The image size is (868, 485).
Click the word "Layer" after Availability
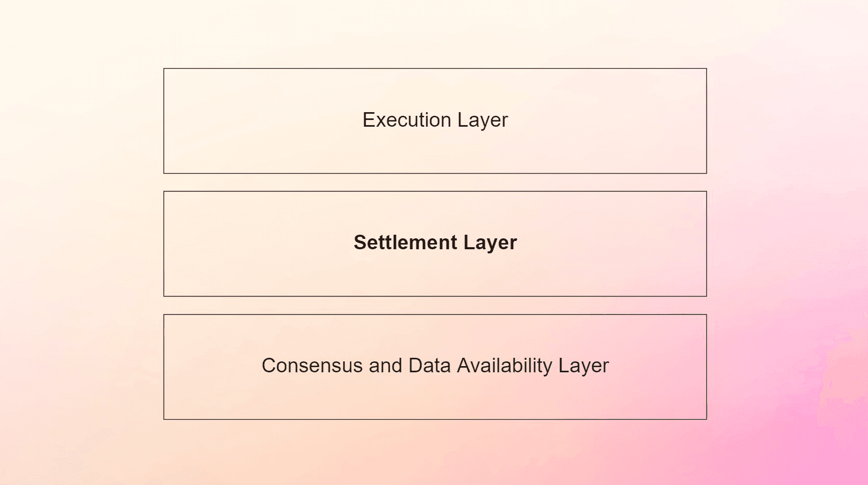point(583,366)
